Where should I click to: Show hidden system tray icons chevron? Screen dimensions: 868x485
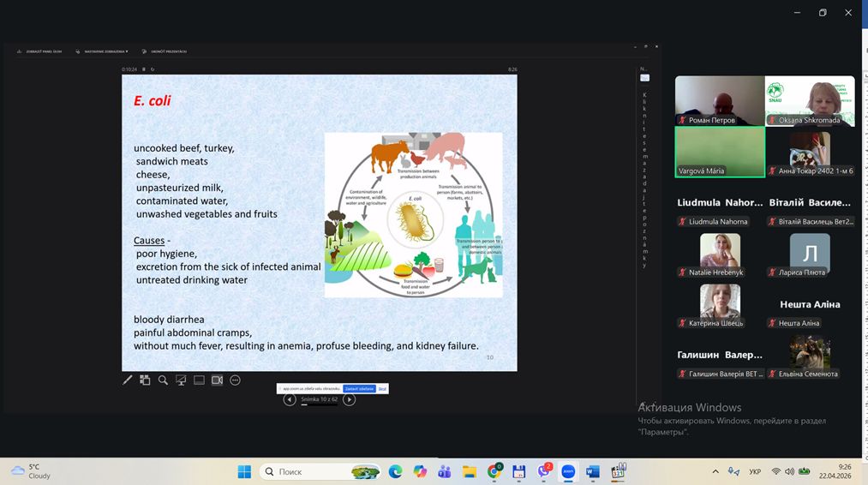pos(715,471)
